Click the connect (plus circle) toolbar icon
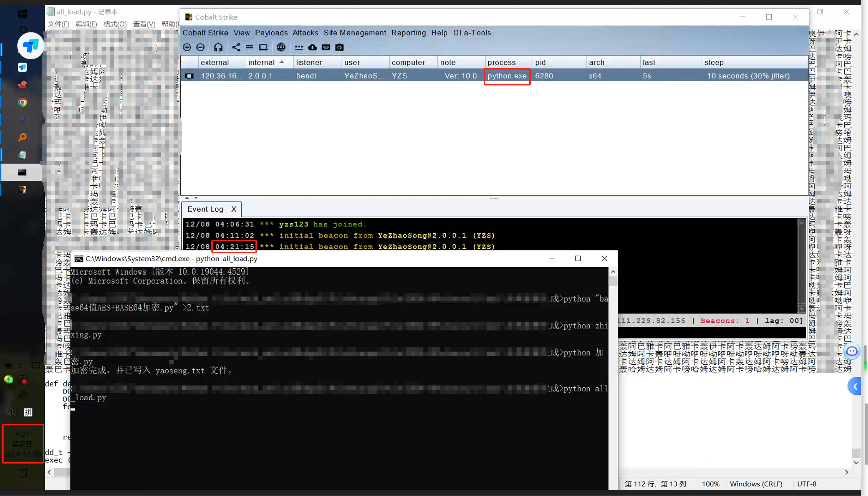 [187, 47]
